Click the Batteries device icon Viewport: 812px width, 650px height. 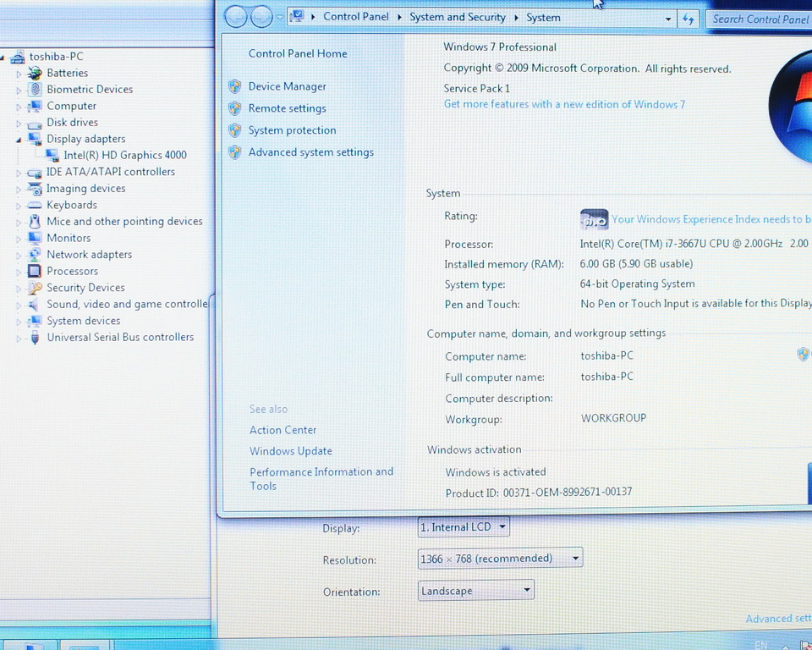click(35, 73)
